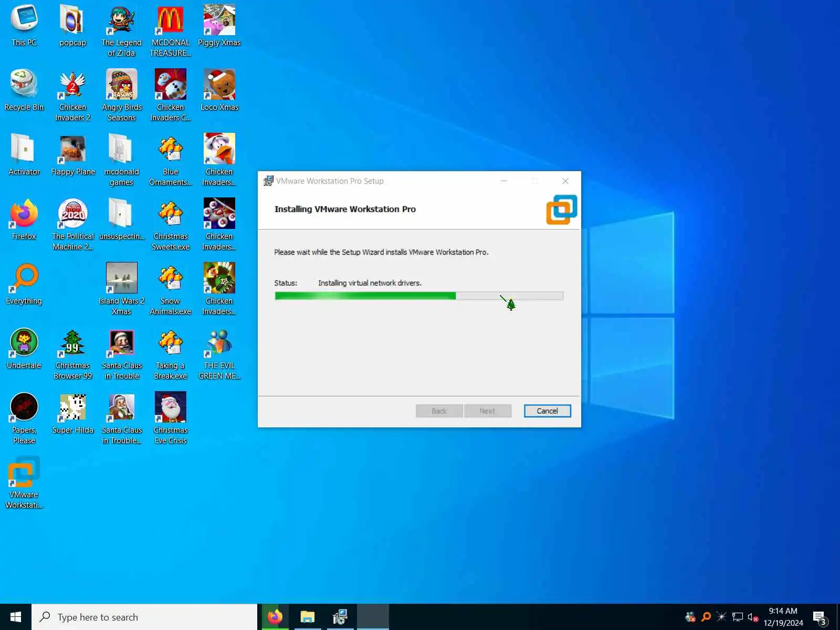
Task: Click the muted volume speaker icon
Action: 753,617
